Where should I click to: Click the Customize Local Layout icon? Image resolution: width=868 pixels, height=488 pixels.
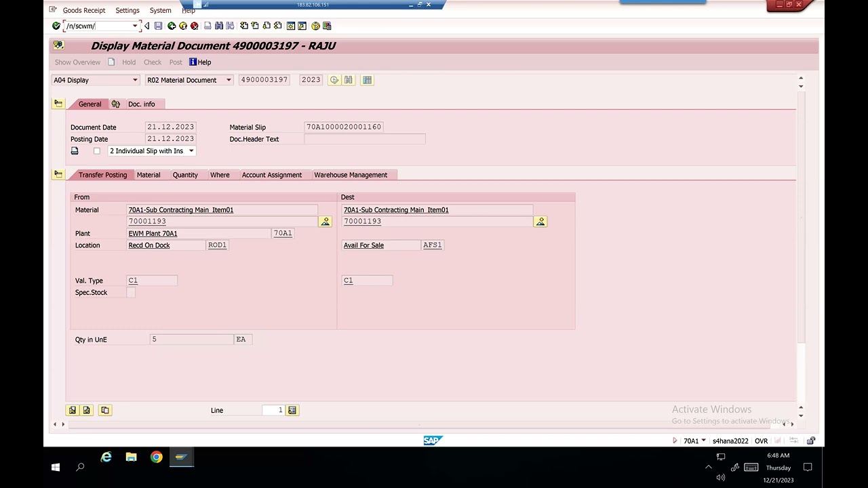(327, 26)
